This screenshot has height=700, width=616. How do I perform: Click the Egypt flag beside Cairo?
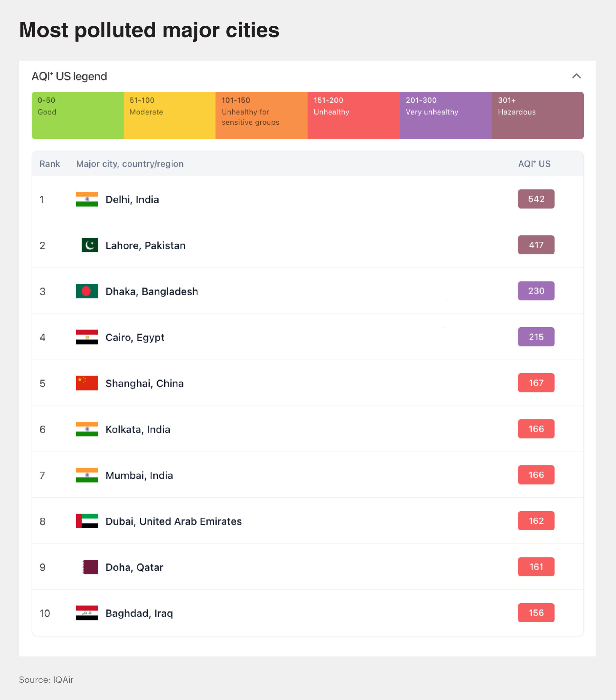(87, 337)
